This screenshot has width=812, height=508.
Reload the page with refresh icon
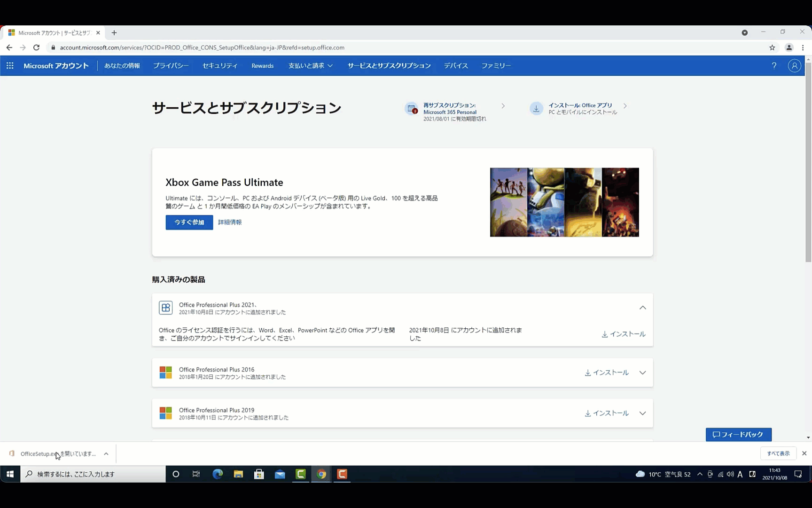[36, 48]
